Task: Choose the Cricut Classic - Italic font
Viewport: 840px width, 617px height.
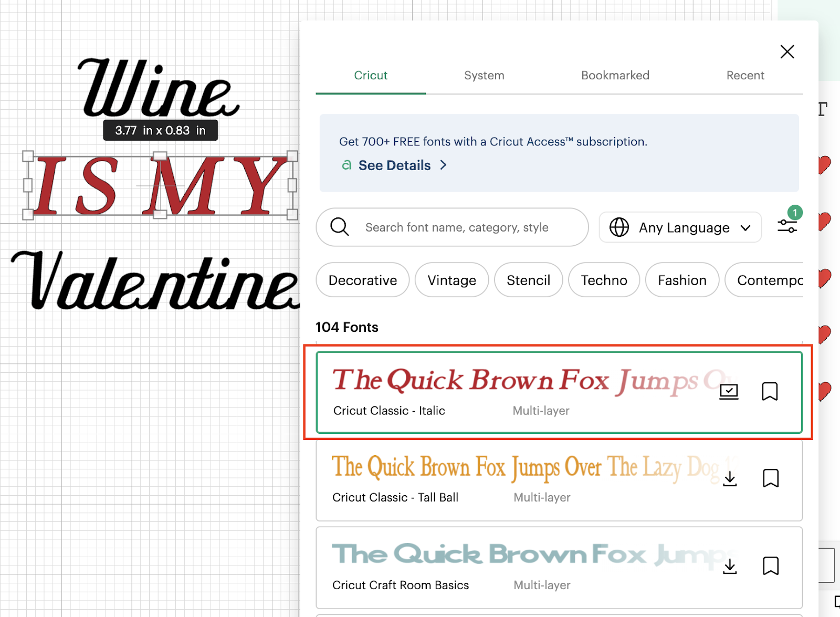Action: pos(559,392)
